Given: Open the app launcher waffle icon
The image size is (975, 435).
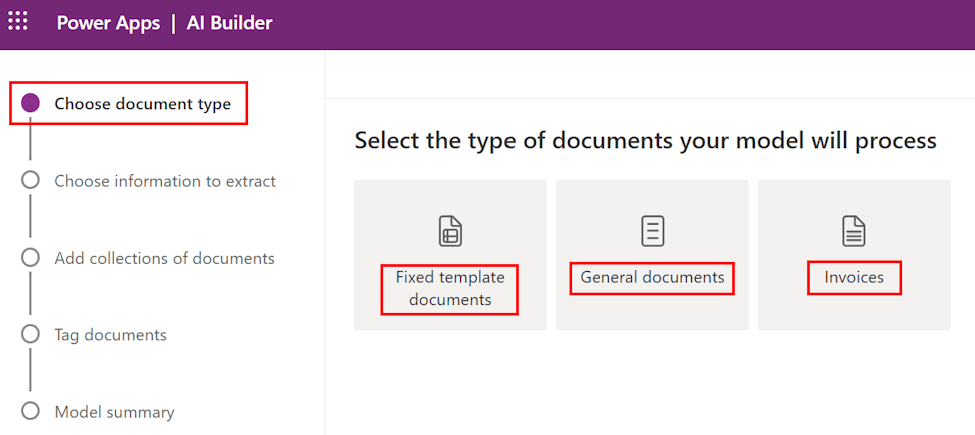Looking at the screenshot, I should [x=19, y=22].
